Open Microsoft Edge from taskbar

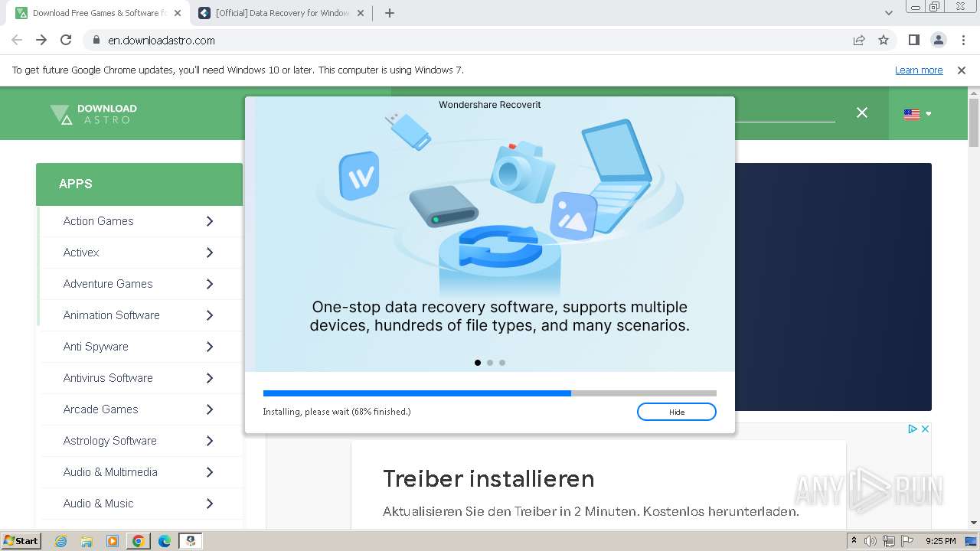tap(165, 541)
